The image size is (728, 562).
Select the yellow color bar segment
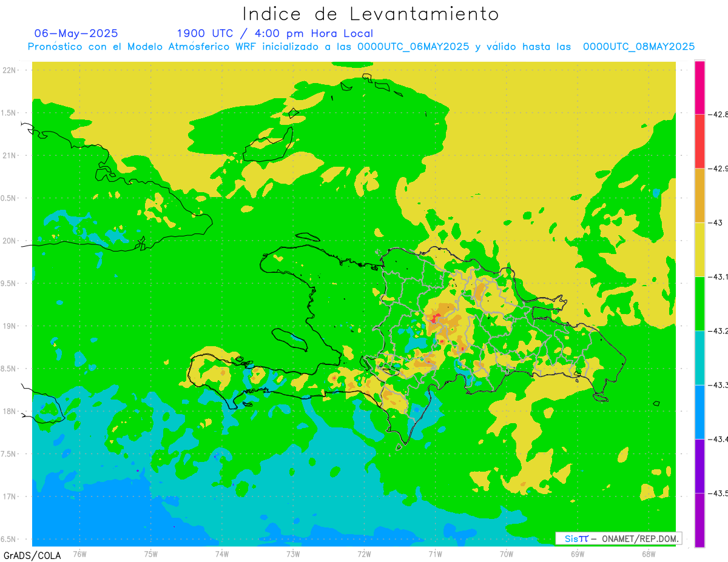click(x=699, y=249)
